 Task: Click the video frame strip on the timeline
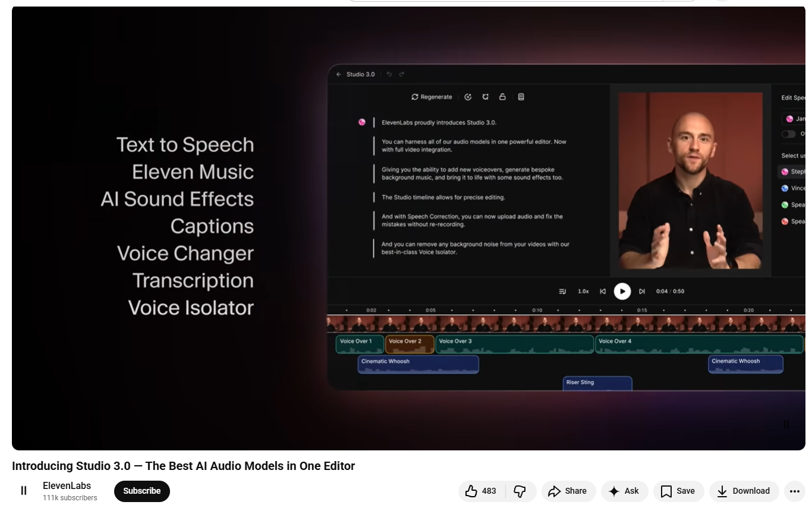click(x=566, y=324)
